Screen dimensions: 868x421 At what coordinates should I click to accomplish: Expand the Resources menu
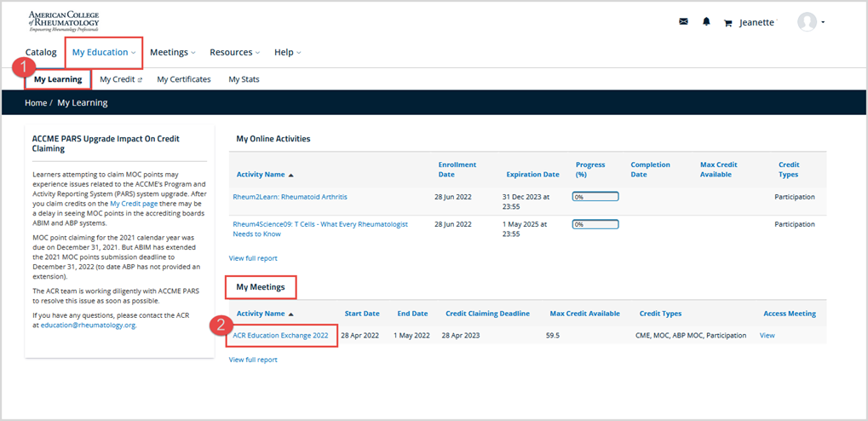(x=235, y=53)
